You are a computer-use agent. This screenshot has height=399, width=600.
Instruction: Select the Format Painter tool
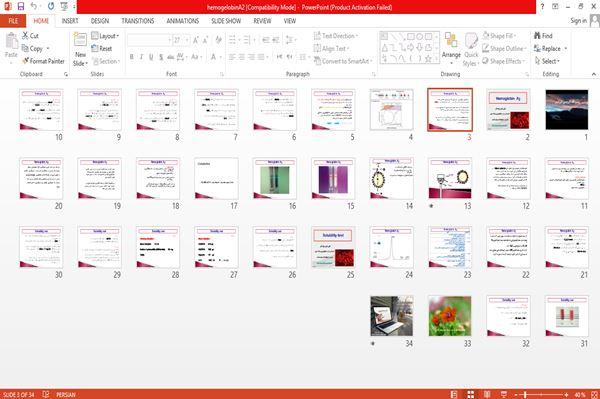(x=44, y=61)
